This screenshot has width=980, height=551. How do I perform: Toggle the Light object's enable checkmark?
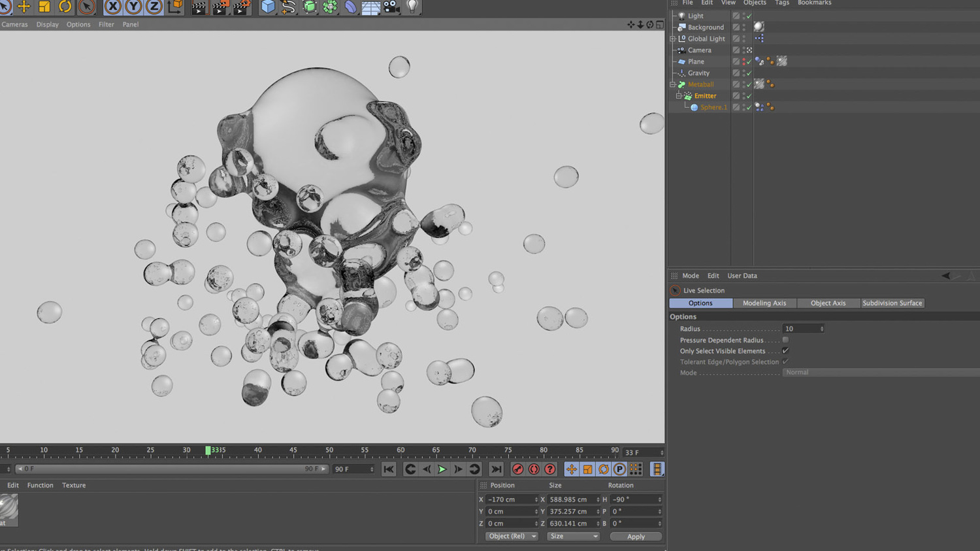749,16
